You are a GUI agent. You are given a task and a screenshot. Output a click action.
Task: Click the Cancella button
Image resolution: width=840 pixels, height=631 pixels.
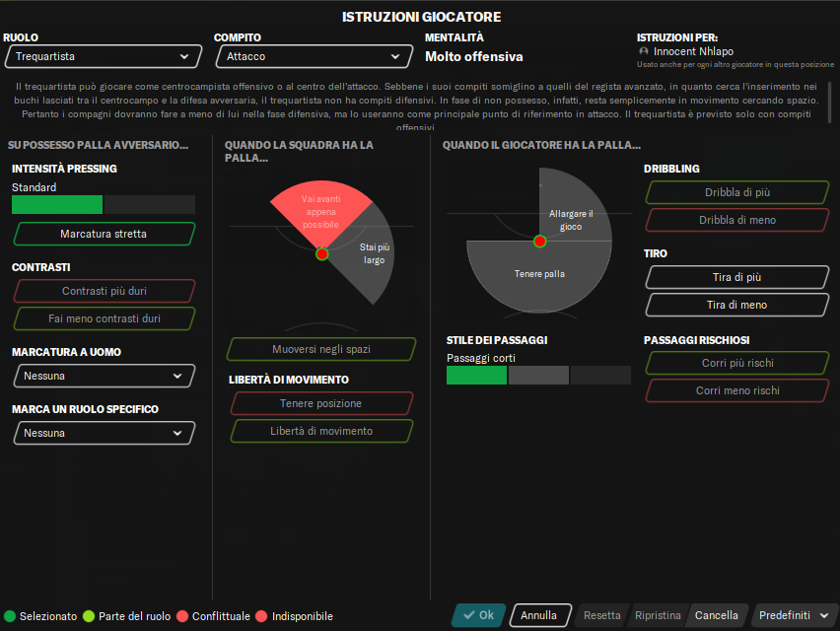pos(717,615)
